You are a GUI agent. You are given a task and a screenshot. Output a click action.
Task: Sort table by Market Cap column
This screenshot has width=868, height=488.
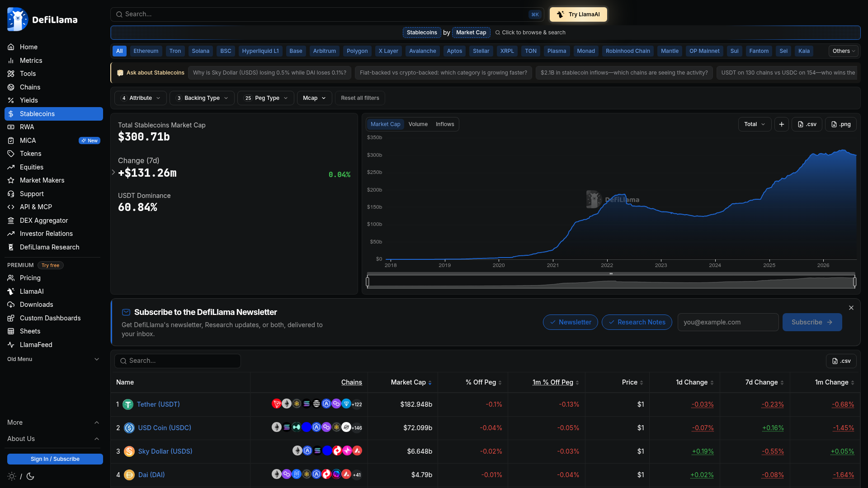411,382
